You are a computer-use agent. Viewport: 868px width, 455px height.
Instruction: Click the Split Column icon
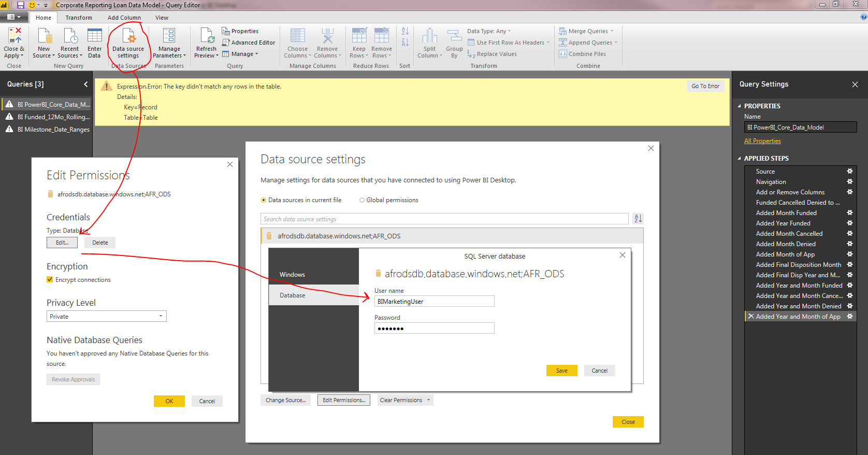(429, 36)
